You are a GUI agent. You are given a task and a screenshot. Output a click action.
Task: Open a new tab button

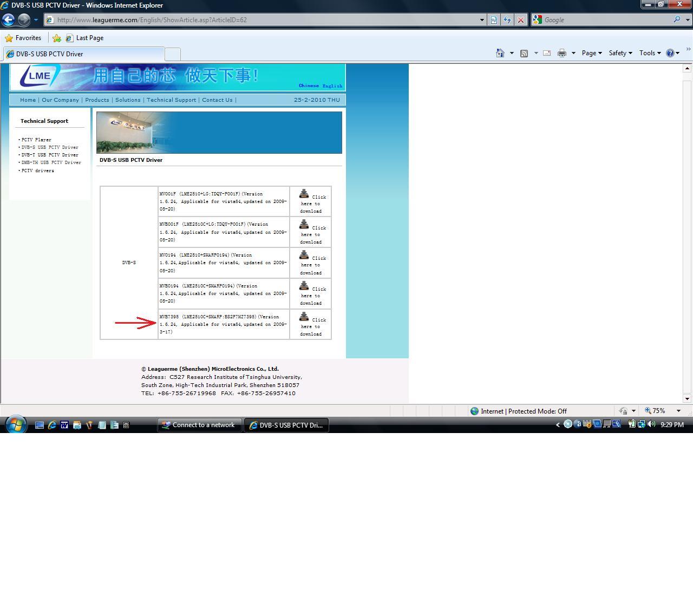point(172,54)
